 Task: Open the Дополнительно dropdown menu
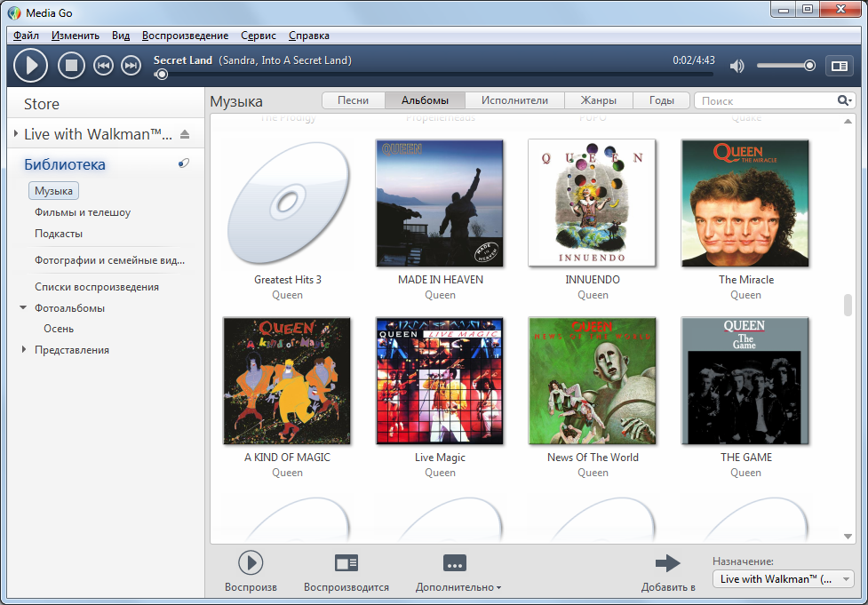click(x=458, y=571)
